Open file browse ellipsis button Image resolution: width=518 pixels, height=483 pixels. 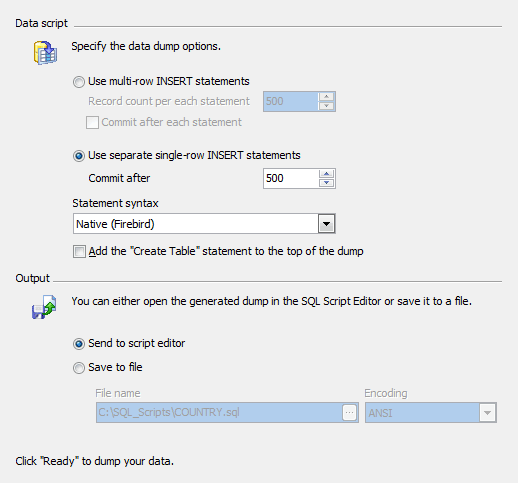pyautogui.click(x=349, y=413)
